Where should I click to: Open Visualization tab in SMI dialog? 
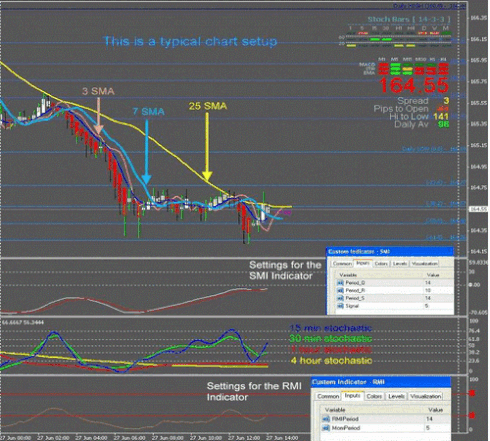(424, 263)
